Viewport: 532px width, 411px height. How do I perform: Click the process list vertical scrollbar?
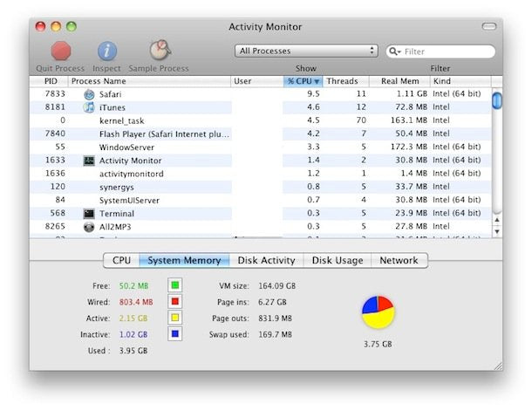[497, 157]
